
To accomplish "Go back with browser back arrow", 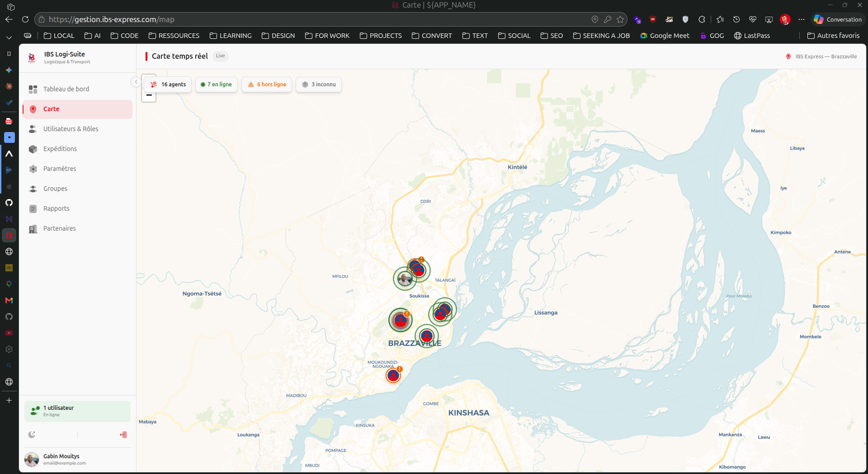I will (x=9, y=20).
